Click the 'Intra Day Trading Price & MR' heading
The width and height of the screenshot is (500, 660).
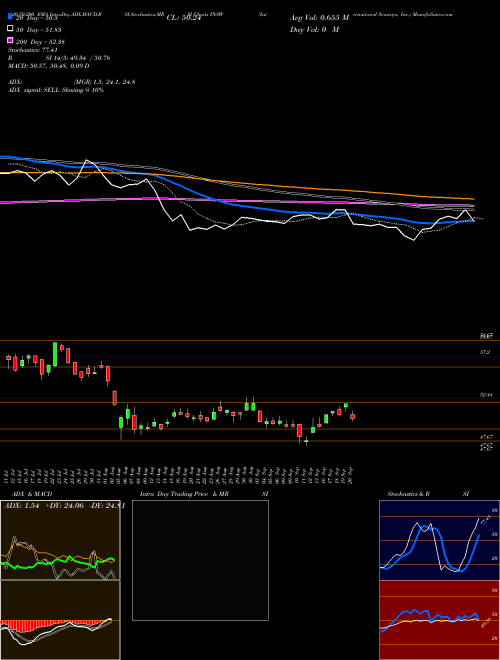[x=184, y=494]
